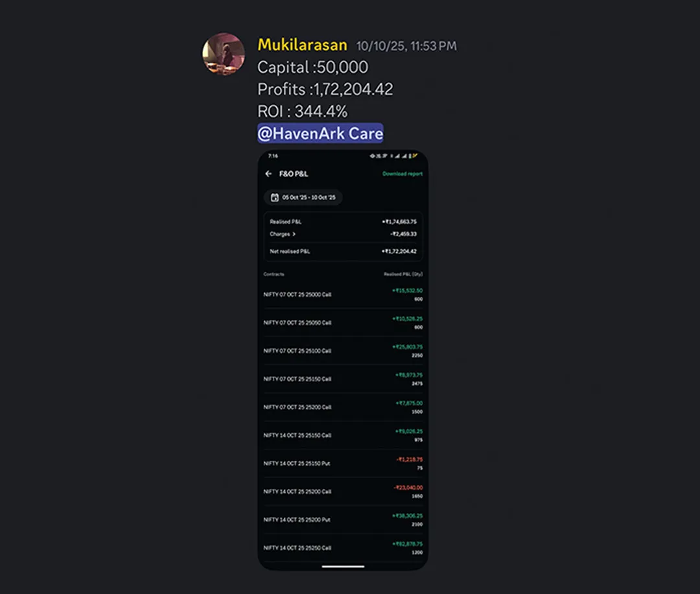This screenshot has height=594, width=700.
Task: Click the Realised P&L (Qty) column header
Action: (x=403, y=274)
